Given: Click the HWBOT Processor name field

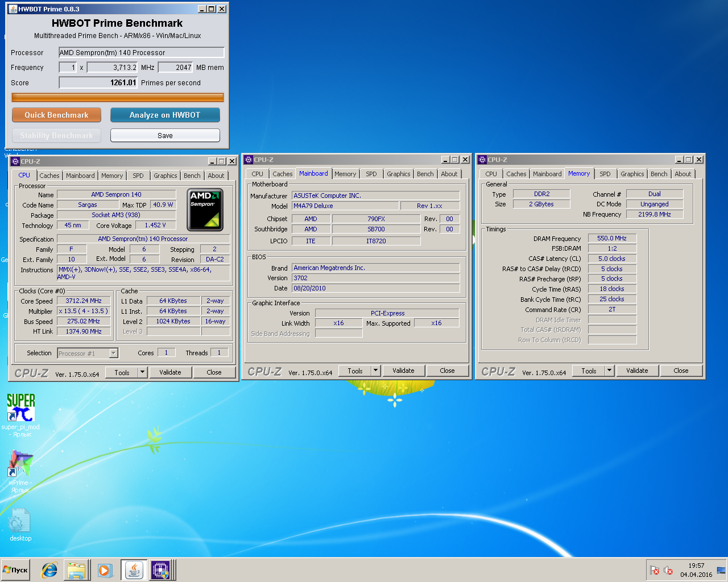Looking at the screenshot, I should pos(142,52).
